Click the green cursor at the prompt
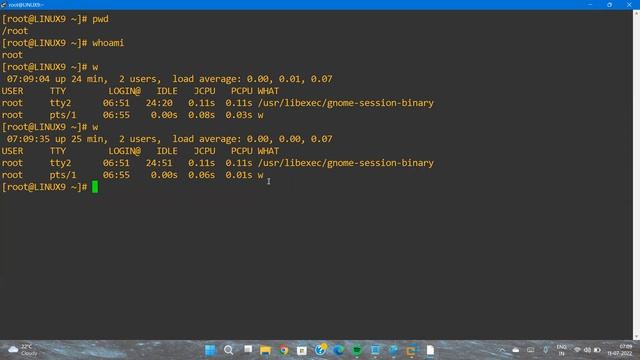Viewport: 640px width, 360px height. pos(95,187)
